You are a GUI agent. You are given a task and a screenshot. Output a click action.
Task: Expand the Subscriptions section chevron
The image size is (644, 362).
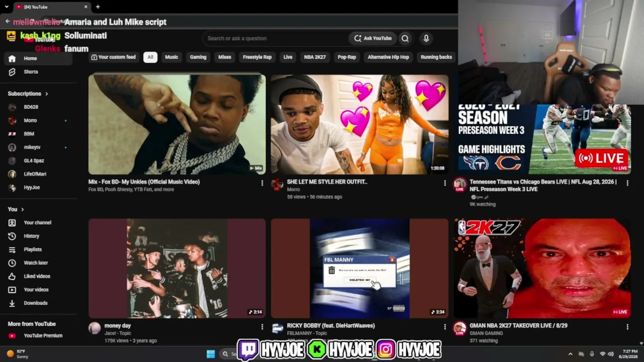[47, 94]
